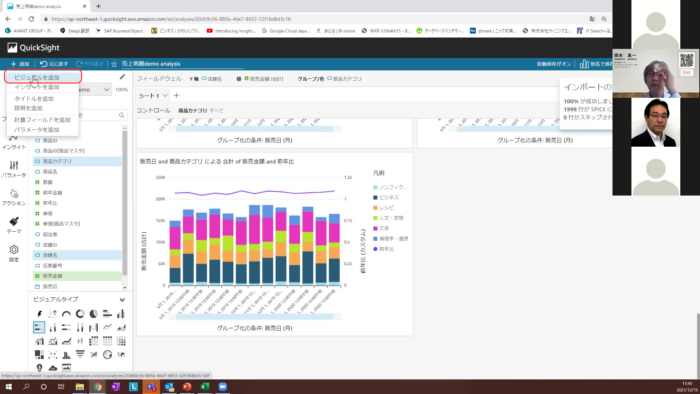700x394 pixels.
Task: Click the 文芸 legend swatch
Action: (375, 228)
